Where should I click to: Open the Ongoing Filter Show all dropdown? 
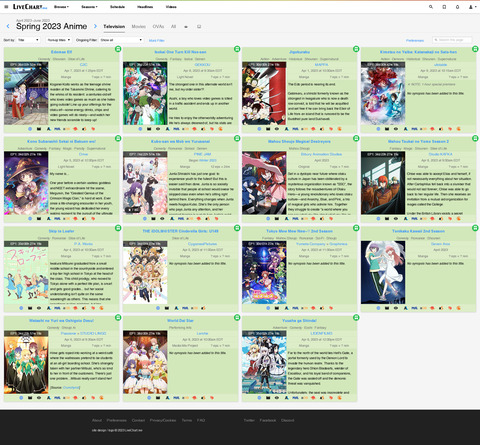click(121, 40)
